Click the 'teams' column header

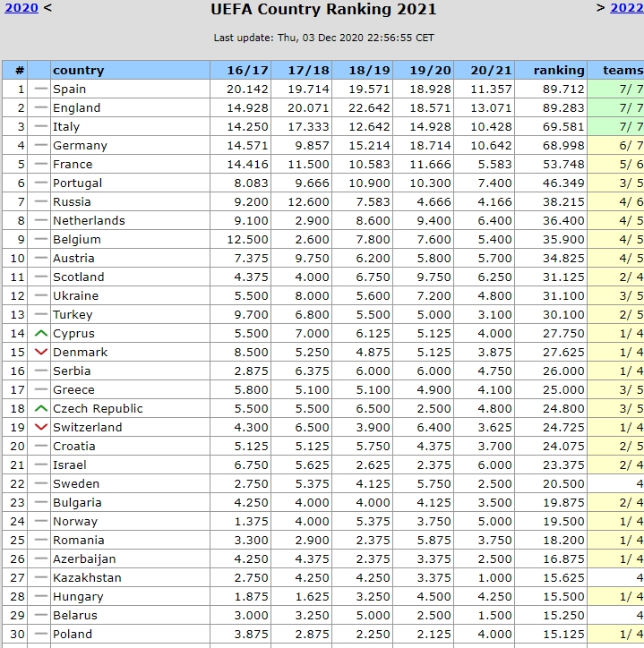pos(616,70)
